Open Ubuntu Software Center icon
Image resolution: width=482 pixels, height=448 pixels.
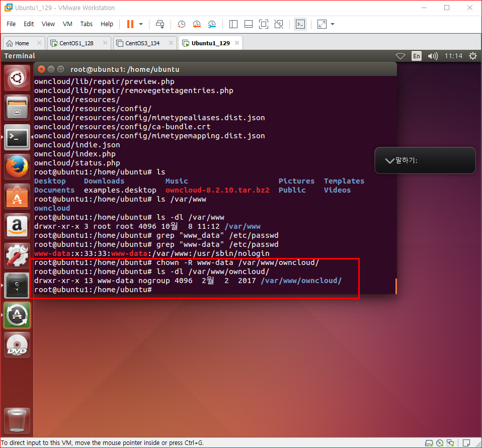pyautogui.click(x=17, y=197)
